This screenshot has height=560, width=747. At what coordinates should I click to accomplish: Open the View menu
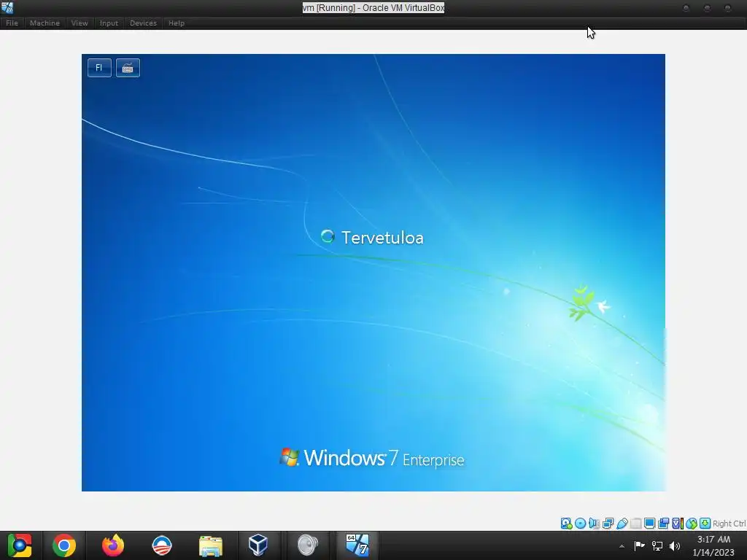click(x=80, y=23)
